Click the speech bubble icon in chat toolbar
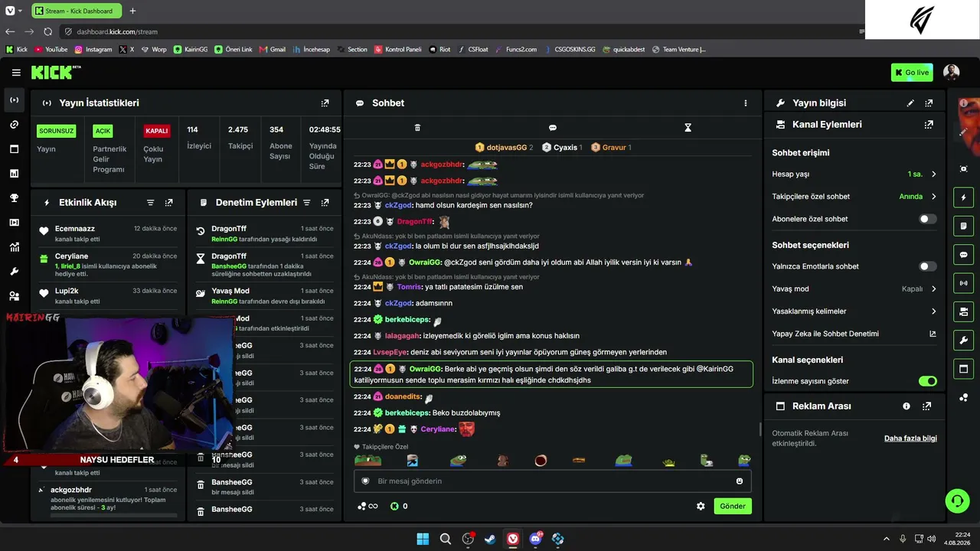The image size is (980, 551). (553, 128)
